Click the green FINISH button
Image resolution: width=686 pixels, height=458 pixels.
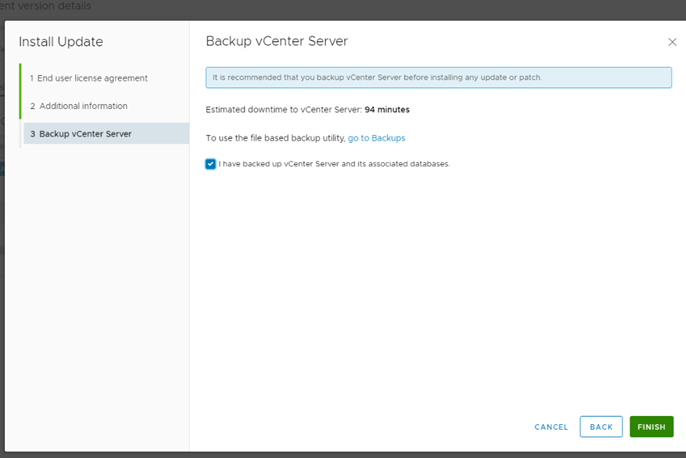(651, 427)
